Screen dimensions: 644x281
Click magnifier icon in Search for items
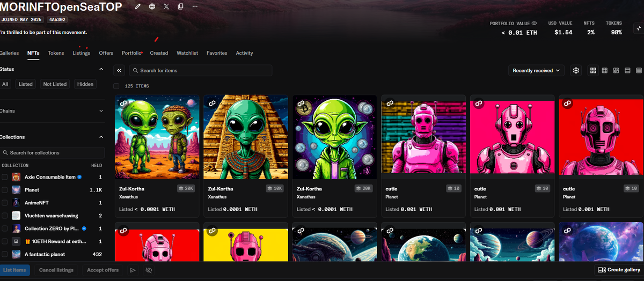point(135,70)
